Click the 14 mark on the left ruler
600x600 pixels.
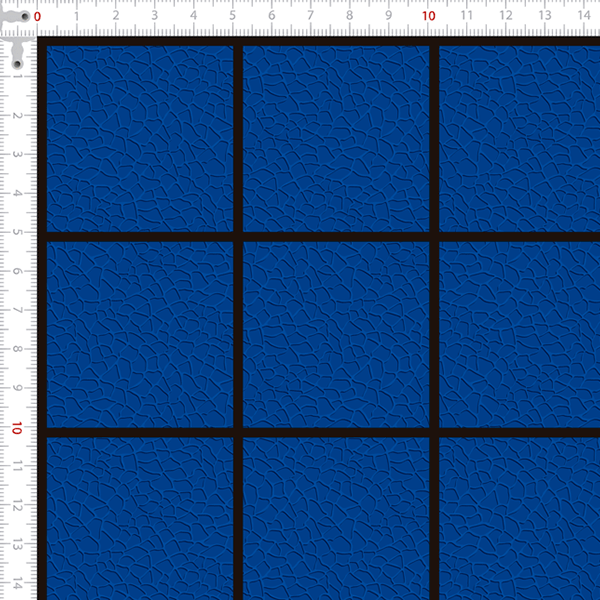click(x=17, y=584)
